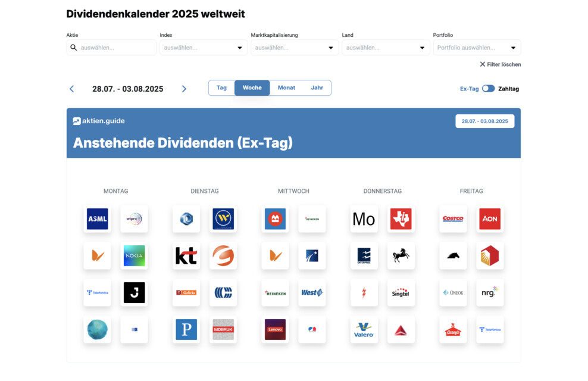Select the Lenovo logo under Mittwoch
588x381 pixels.
[275, 330]
